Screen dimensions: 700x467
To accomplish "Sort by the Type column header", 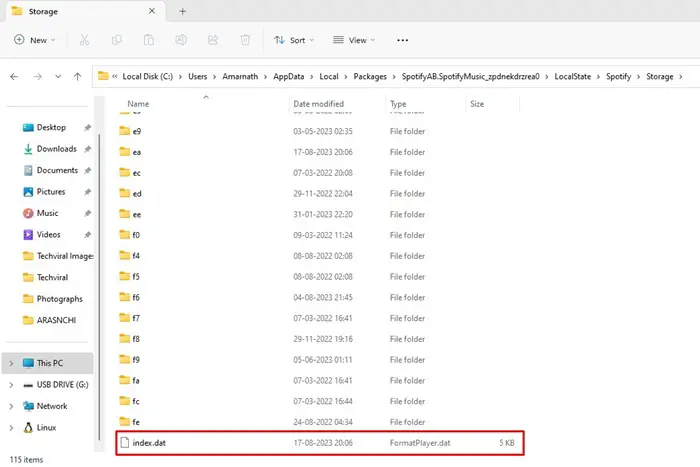I will click(x=398, y=104).
